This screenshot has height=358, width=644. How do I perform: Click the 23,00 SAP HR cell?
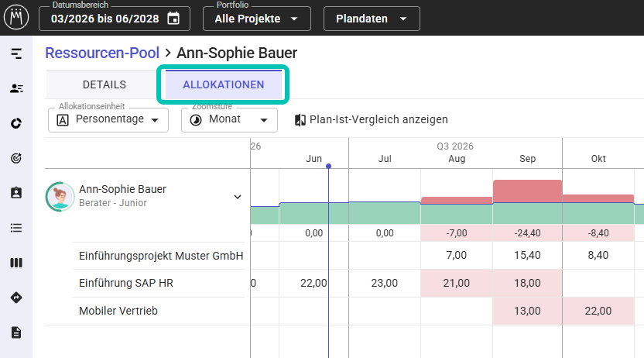[385, 283]
